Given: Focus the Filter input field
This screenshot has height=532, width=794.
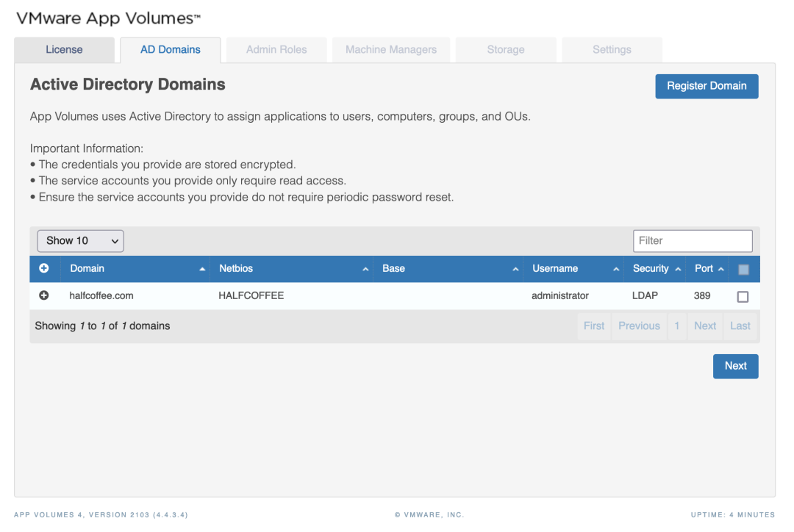Looking at the screenshot, I should (x=693, y=241).
